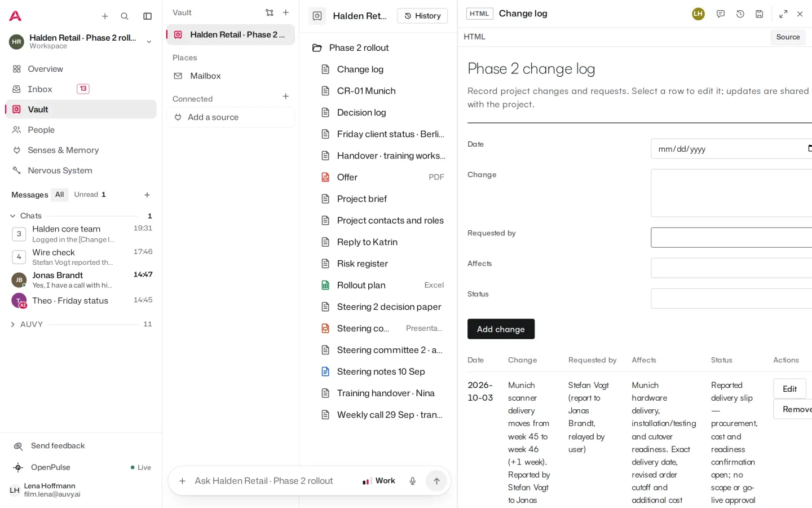Open the Date picker field
Screen dimensions: 812x508
tap(731, 149)
